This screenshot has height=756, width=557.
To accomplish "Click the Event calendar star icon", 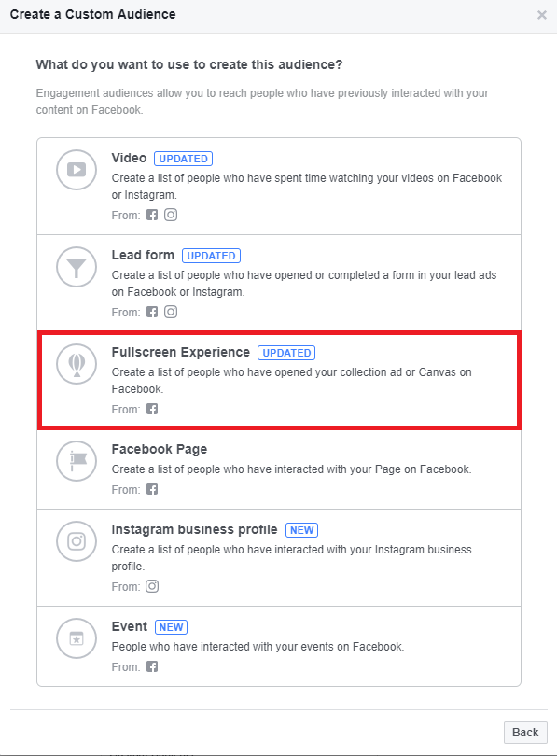I will [77, 638].
